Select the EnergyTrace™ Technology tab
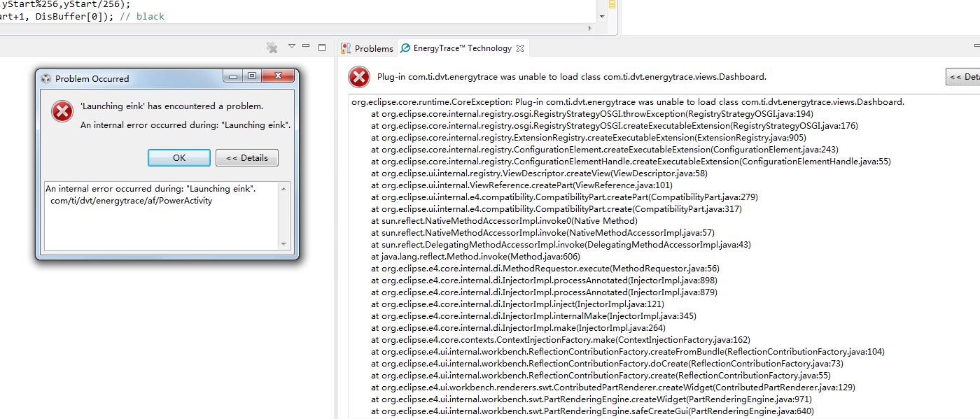This screenshot has width=980, height=419. 462,48
